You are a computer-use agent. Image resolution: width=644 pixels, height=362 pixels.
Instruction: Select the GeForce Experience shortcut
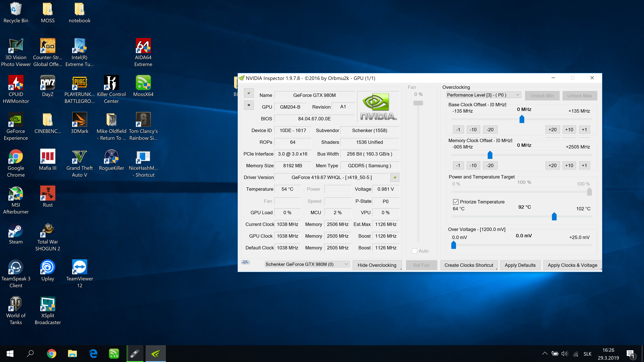pyautogui.click(x=16, y=126)
